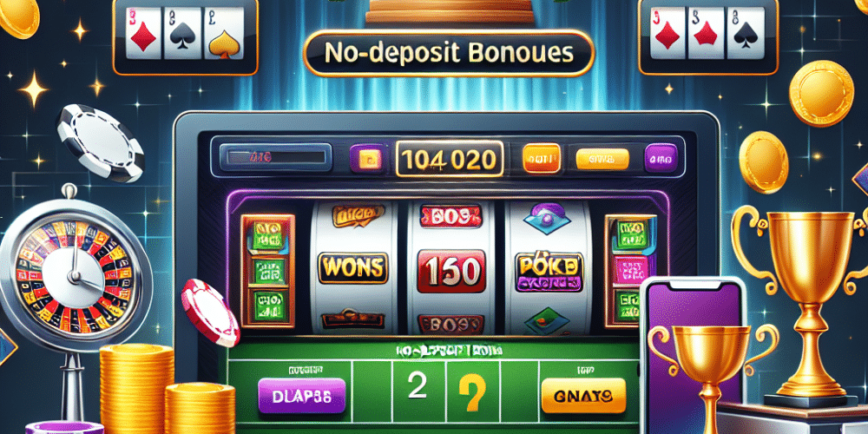The width and height of the screenshot is (868, 434).
Task: Click the gold spade playing card
Action: (x=224, y=33)
